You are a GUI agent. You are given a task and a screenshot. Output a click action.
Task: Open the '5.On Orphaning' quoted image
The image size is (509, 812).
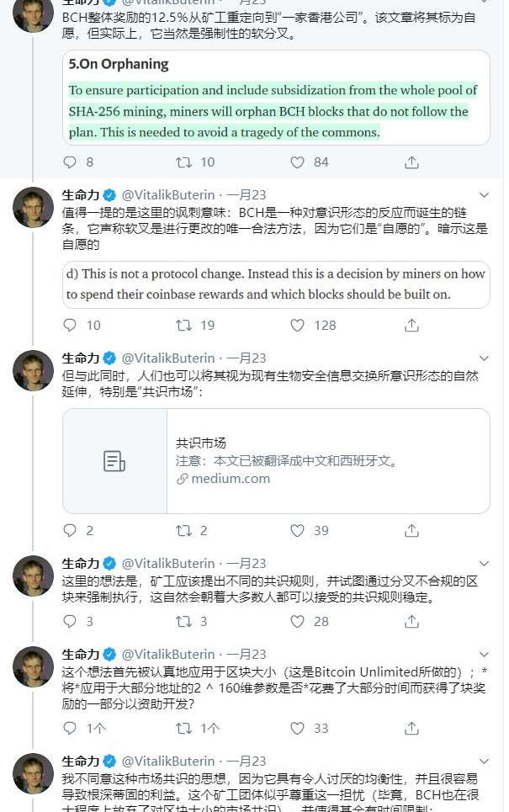tap(276, 98)
